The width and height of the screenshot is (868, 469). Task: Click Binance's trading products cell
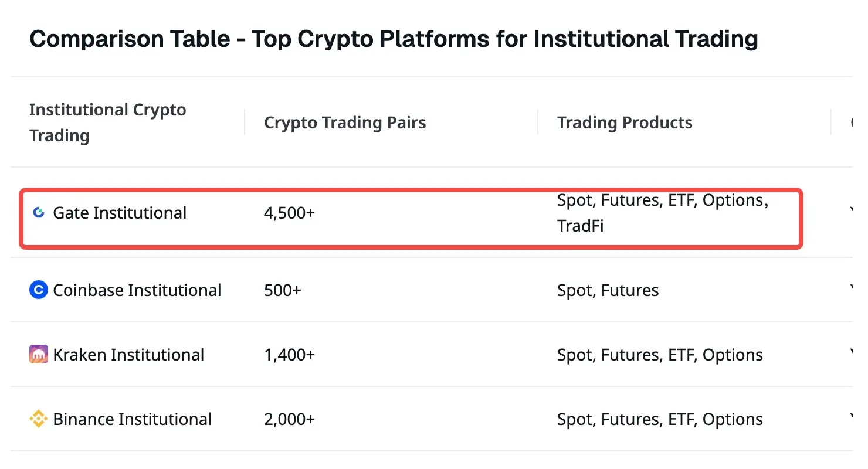click(660, 419)
